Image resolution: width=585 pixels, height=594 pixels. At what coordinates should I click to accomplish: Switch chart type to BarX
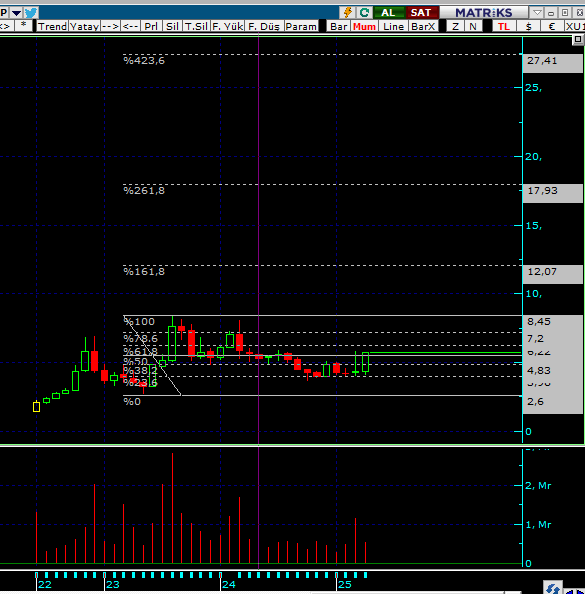tap(423, 26)
